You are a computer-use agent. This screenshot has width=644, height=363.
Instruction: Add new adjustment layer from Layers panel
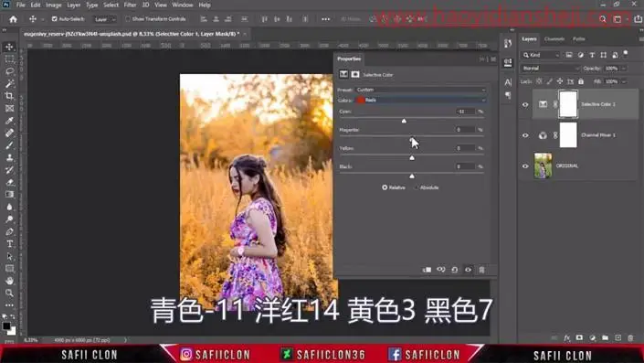point(593,338)
